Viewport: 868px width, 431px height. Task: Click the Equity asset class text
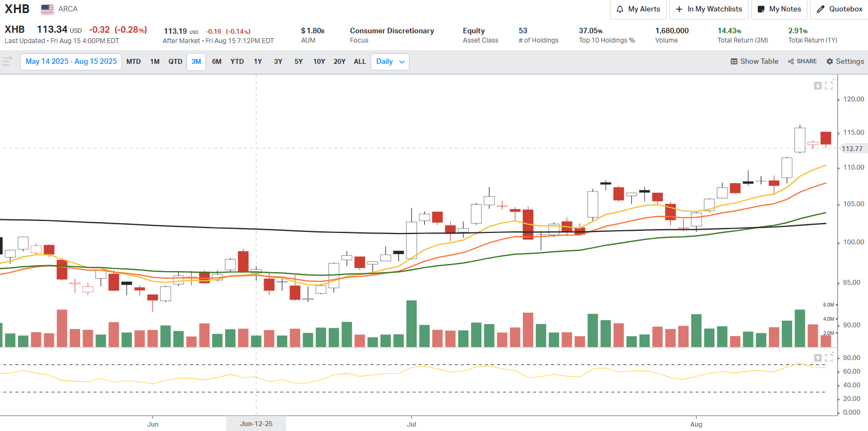coord(474,31)
